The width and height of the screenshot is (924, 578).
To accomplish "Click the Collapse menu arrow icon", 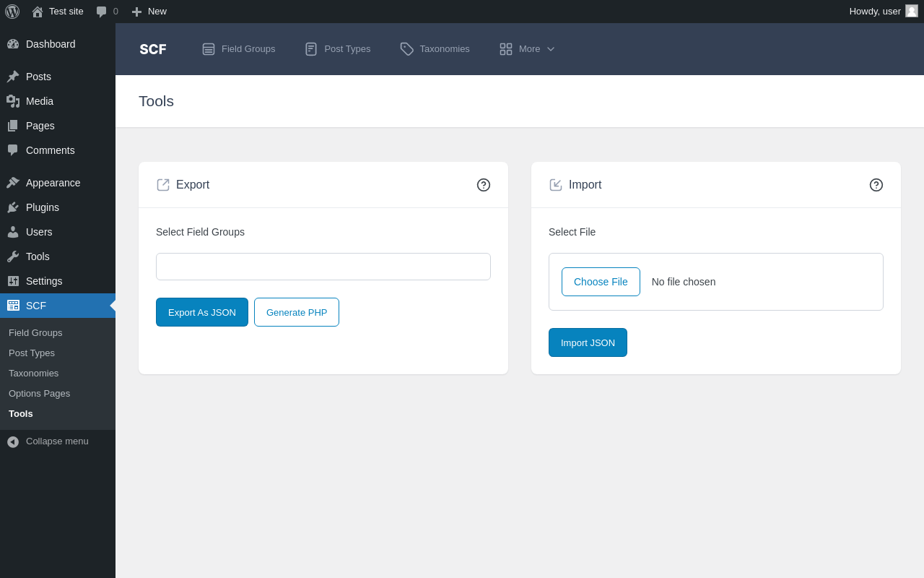I will click(x=13, y=441).
